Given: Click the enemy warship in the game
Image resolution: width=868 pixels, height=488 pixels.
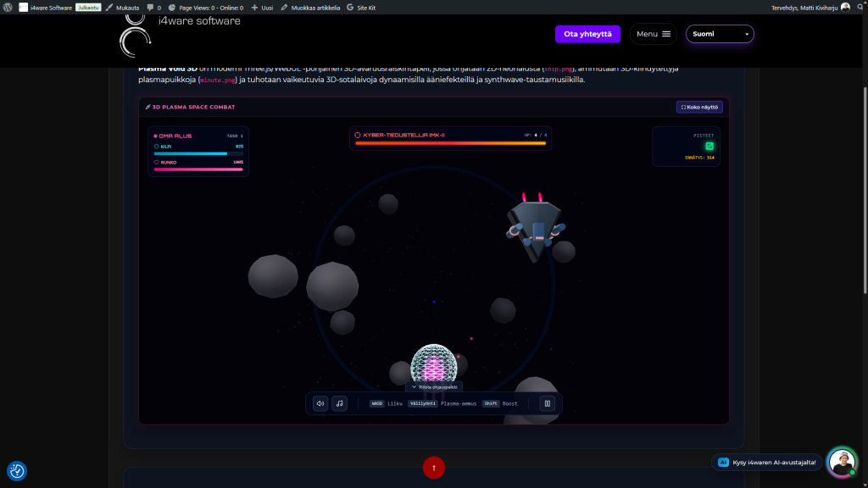Looking at the screenshot, I should pos(536,228).
